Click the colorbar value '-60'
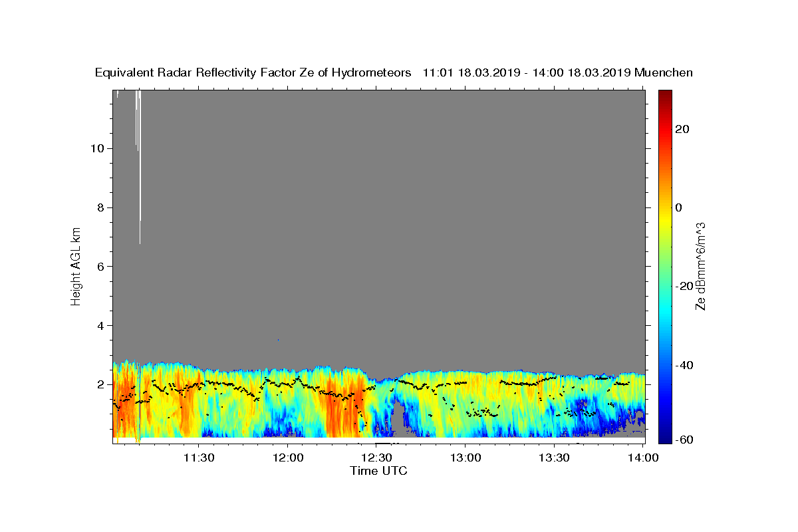 684,439
